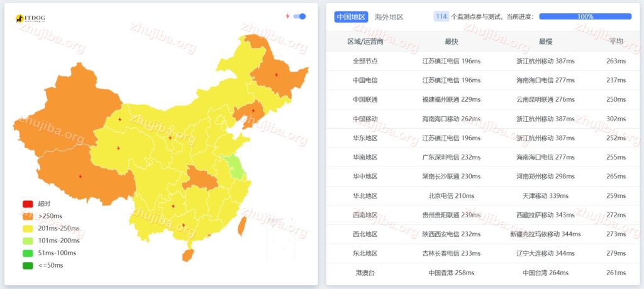Switch to the 中国地区 tab
644x289 pixels.
pos(350,17)
